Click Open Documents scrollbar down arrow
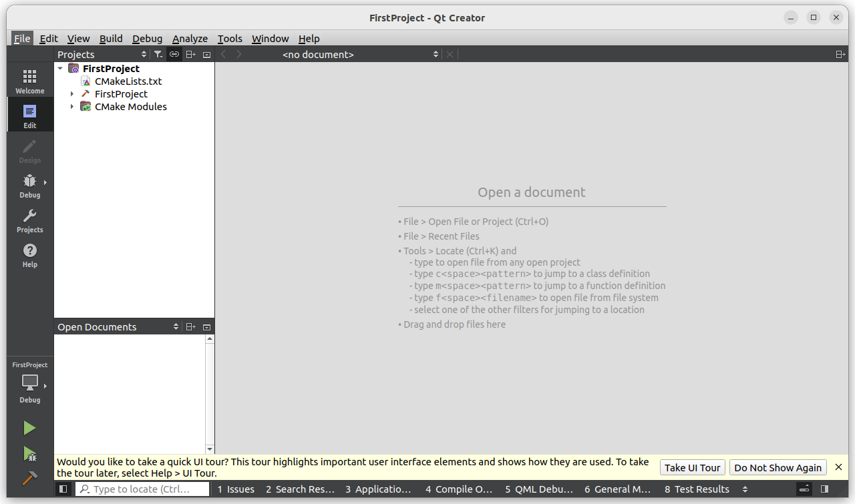Screen dimensions: 855x504 coord(210,449)
